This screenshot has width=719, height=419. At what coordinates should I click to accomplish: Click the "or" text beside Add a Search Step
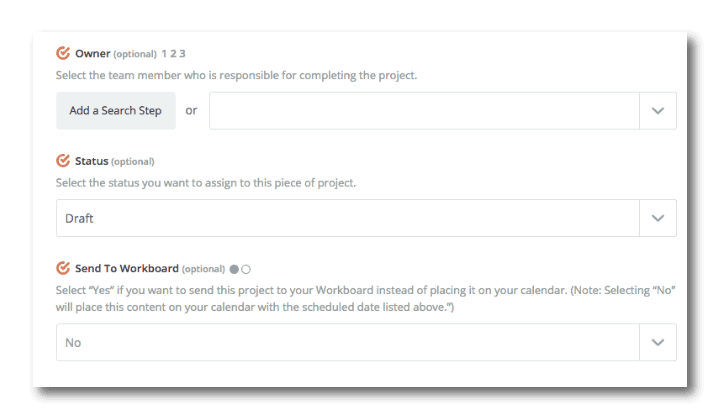click(192, 111)
